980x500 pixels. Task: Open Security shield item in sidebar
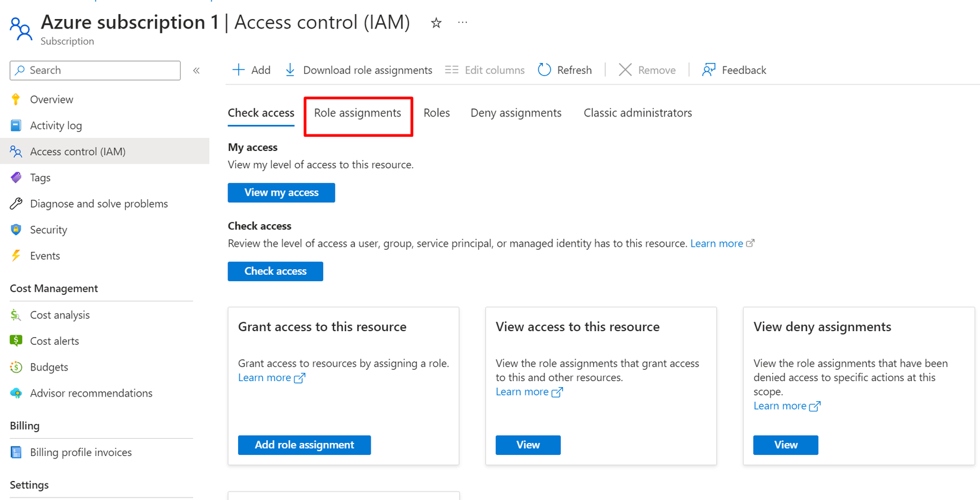pos(48,229)
